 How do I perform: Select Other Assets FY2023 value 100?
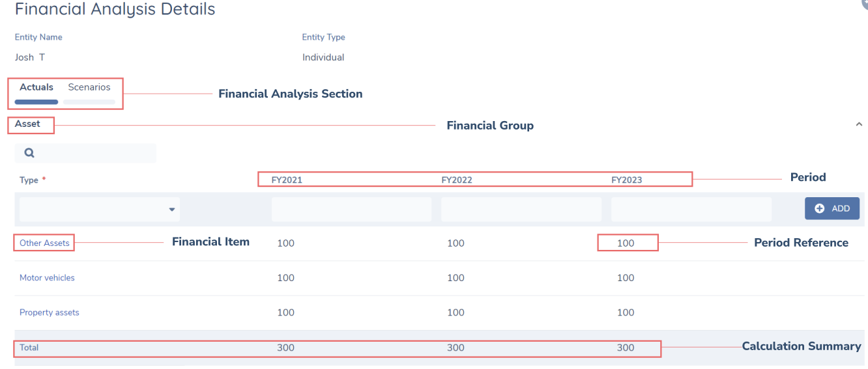click(x=626, y=243)
